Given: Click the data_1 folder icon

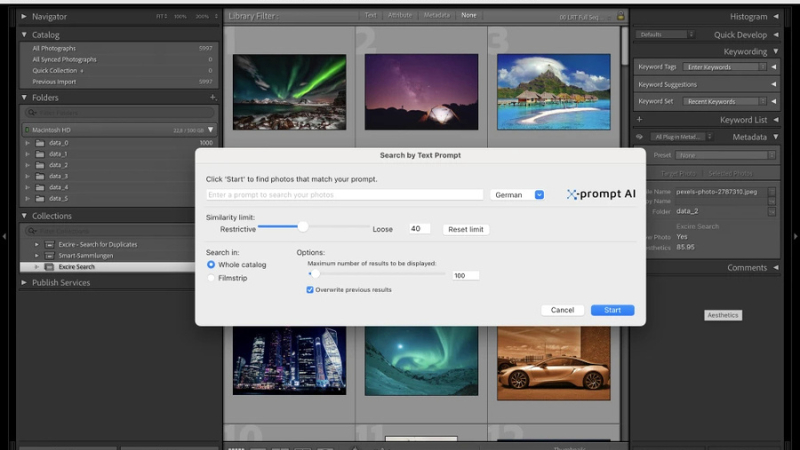Looking at the screenshot, I should point(40,154).
